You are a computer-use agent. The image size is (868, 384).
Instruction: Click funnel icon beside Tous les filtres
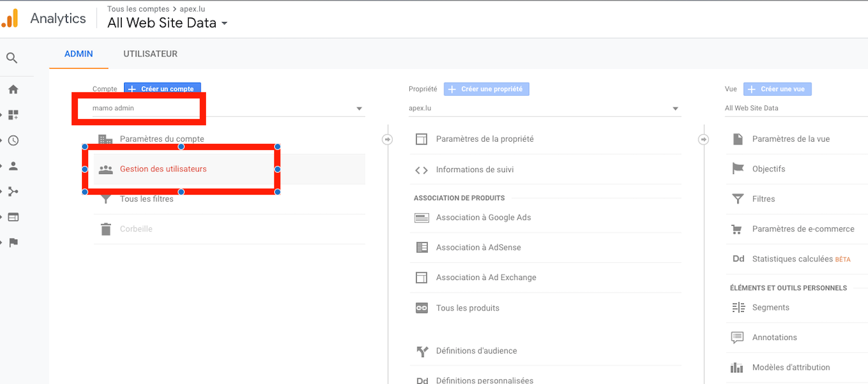point(105,200)
